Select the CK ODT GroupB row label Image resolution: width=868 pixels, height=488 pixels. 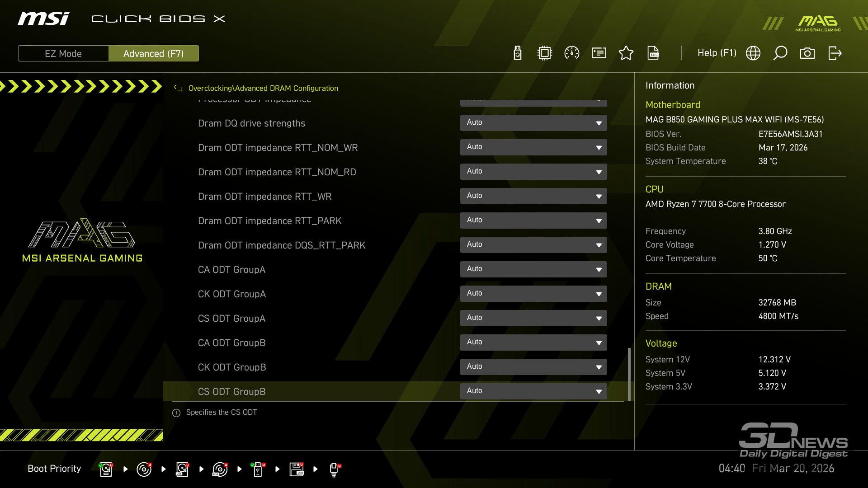pyautogui.click(x=232, y=367)
